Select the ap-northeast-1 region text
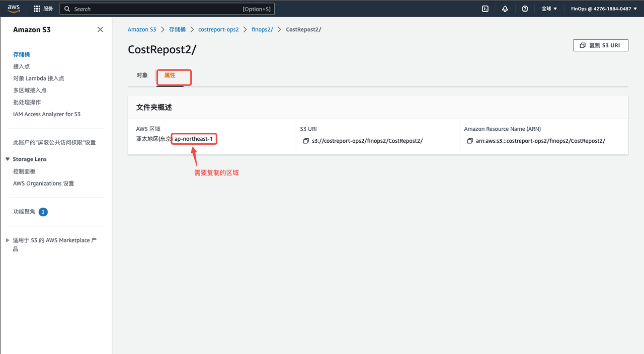This screenshot has height=354, width=644. click(194, 139)
